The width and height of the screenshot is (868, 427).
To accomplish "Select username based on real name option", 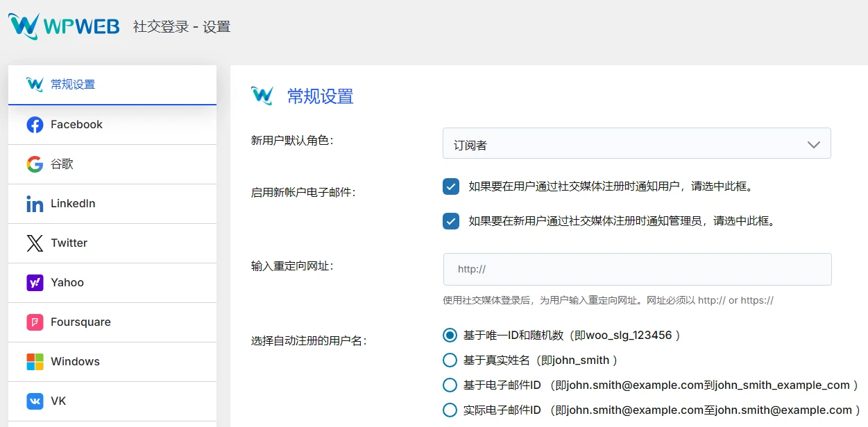I will [x=450, y=360].
